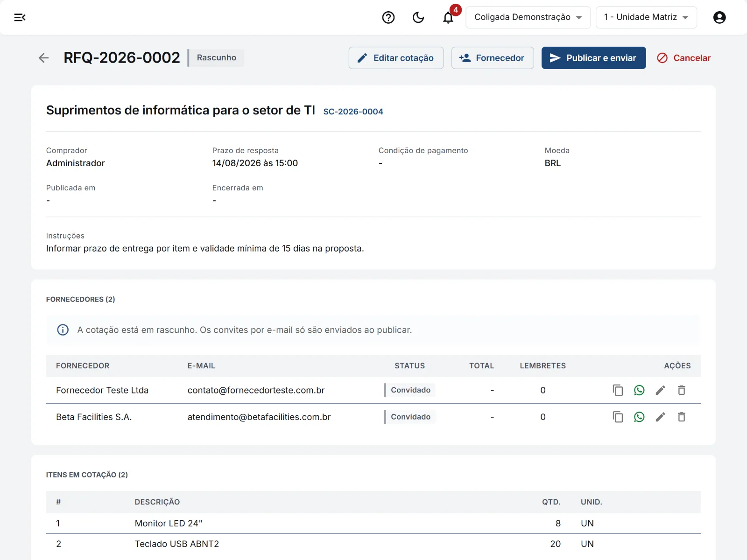The image size is (747, 560).
Task: Copy link for Beta Facilities S.A.
Action: tap(618, 417)
